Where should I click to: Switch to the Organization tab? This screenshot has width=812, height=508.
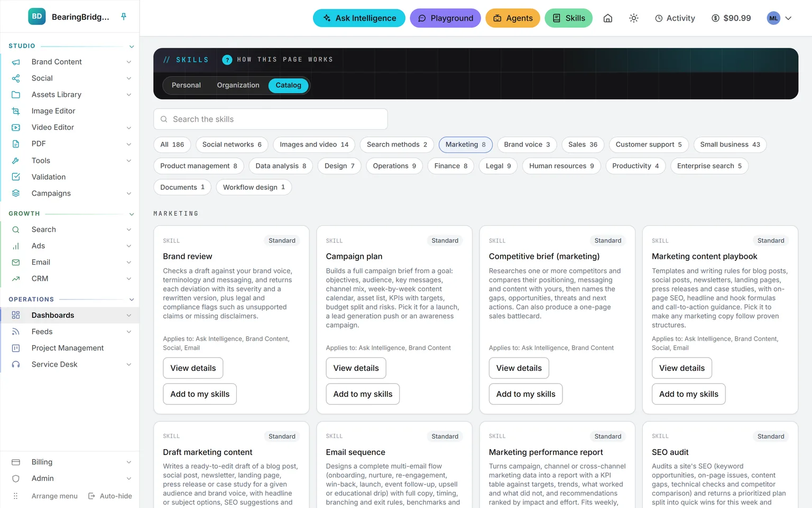pos(238,85)
